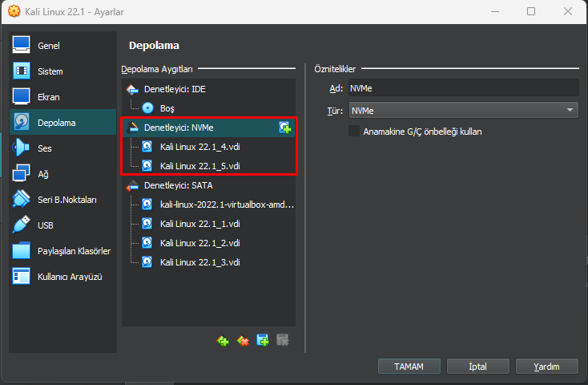The width and height of the screenshot is (588, 385).
Task: Select Kali Linux 22.1_4.vdi disk
Action: click(209, 147)
